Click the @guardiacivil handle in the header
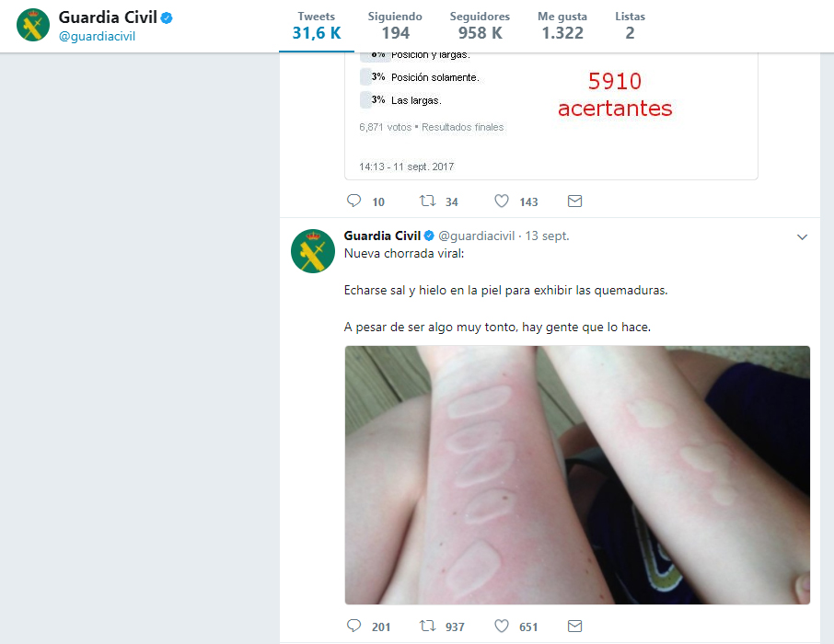 (x=97, y=36)
